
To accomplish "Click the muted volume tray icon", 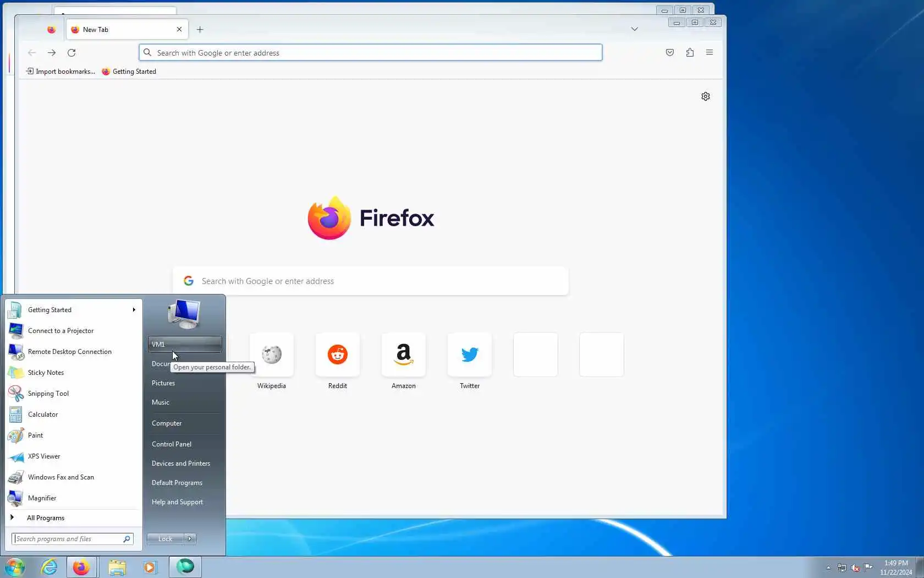I will tap(855, 568).
